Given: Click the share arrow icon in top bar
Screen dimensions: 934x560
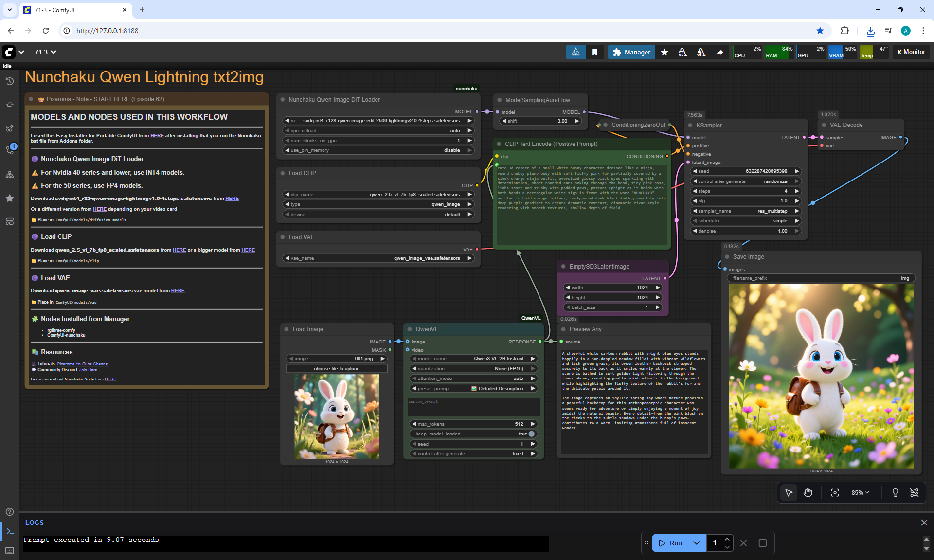Looking at the screenshot, I should pyautogui.click(x=719, y=52).
